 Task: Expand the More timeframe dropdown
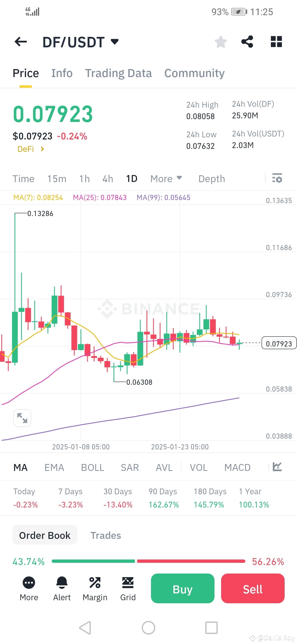coord(166,179)
